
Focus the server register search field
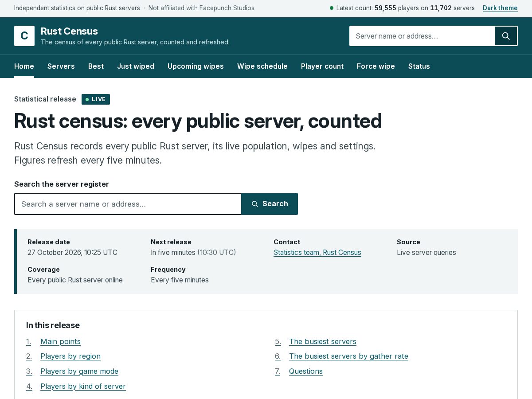(x=128, y=204)
